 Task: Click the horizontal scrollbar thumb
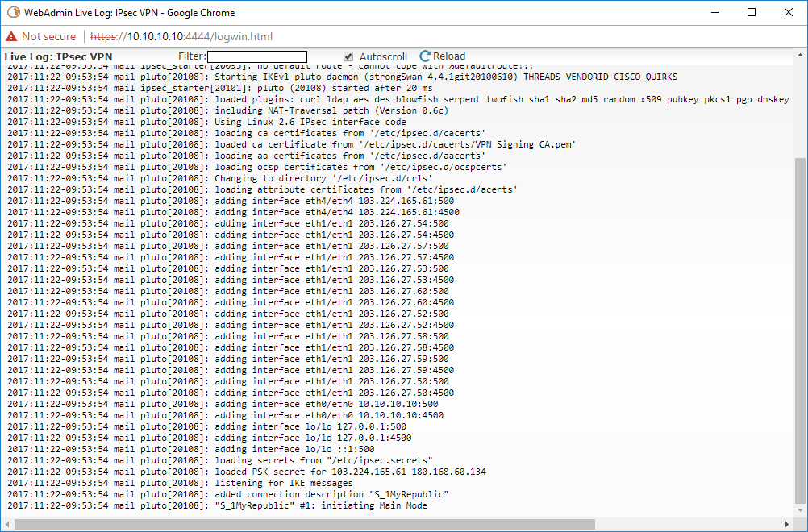tap(305, 524)
